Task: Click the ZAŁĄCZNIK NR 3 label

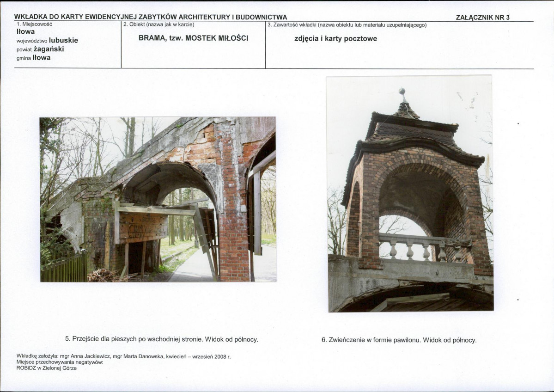Action: pos(482,18)
